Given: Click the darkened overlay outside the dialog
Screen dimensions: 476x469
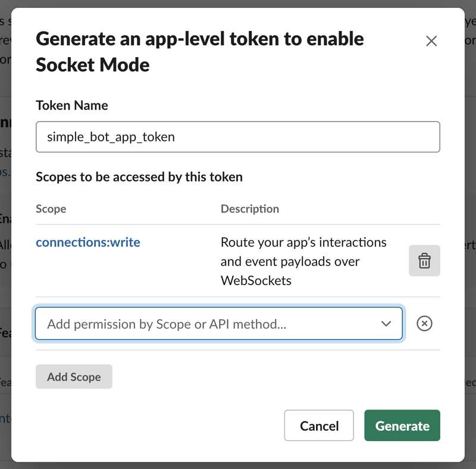Looking at the screenshot, I should tap(6, 238).
